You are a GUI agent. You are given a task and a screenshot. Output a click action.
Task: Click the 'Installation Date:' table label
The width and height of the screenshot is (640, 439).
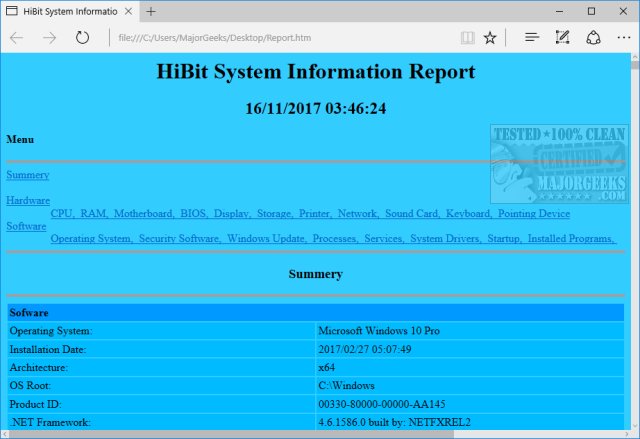[x=48, y=349]
